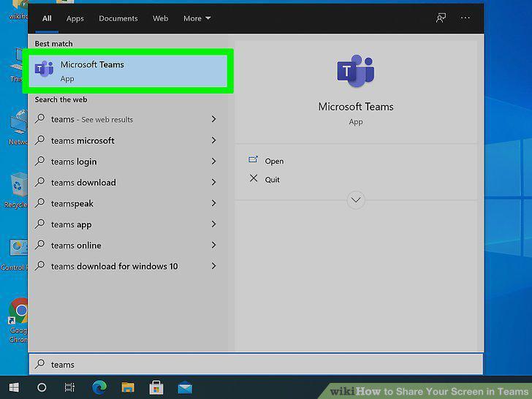Click in the search box containing 'teams'
The width and height of the screenshot is (532, 399).
(256, 364)
